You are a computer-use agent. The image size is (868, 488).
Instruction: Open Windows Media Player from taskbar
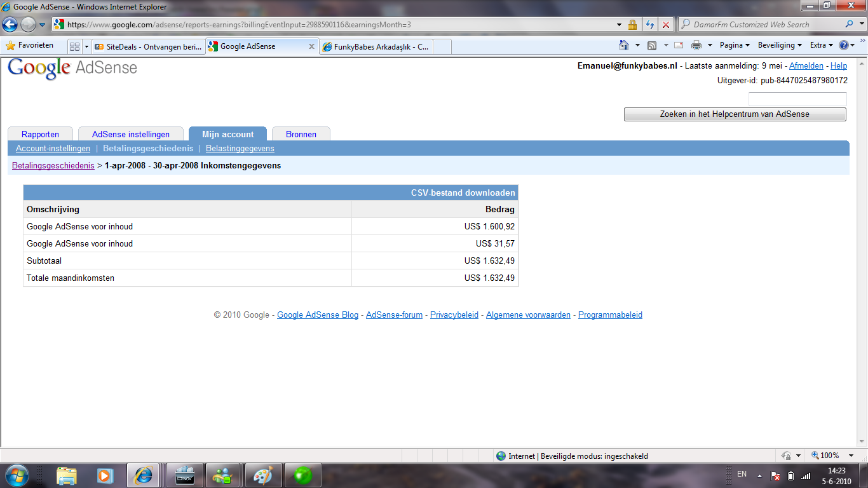[x=105, y=475]
